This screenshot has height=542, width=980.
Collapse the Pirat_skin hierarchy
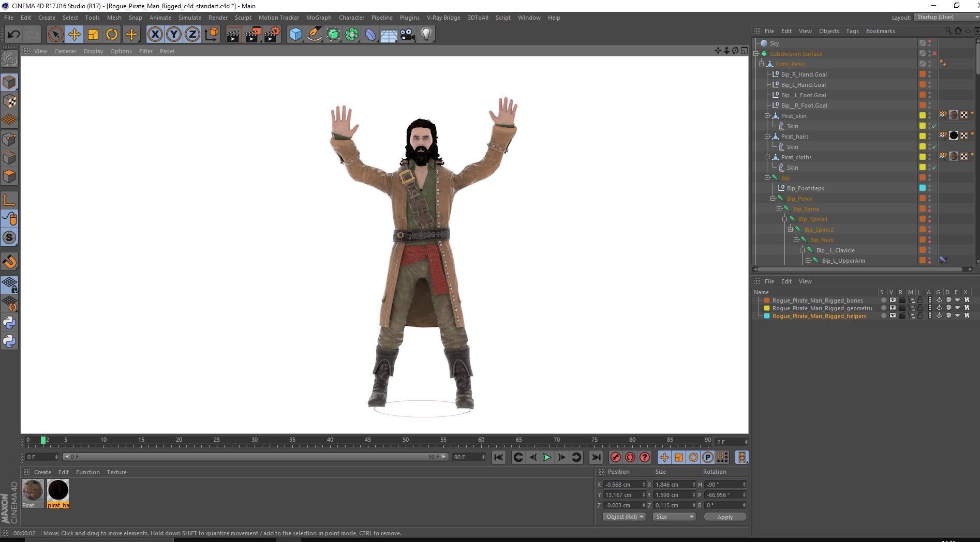[767, 116]
